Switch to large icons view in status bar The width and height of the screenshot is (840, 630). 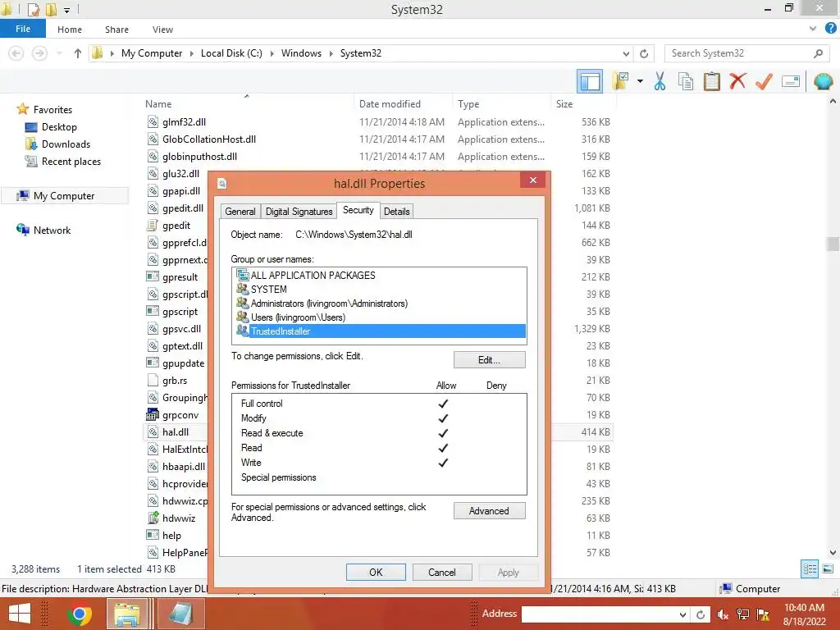(x=828, y=569)
